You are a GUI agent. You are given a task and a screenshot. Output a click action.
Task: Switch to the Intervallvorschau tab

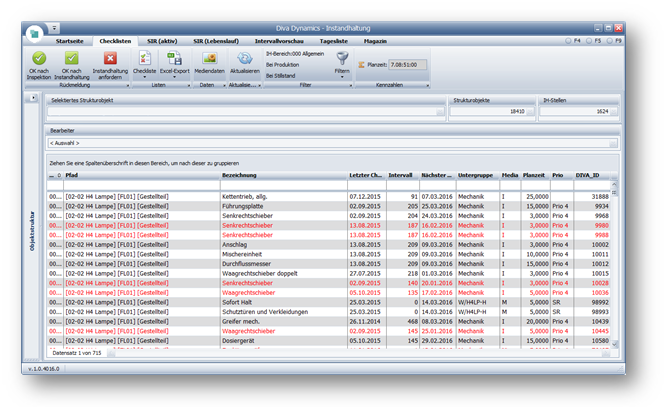(281, 41)
